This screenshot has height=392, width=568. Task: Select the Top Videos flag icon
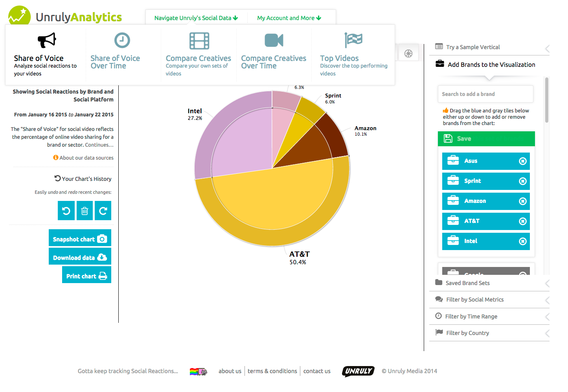click(353, 40)
